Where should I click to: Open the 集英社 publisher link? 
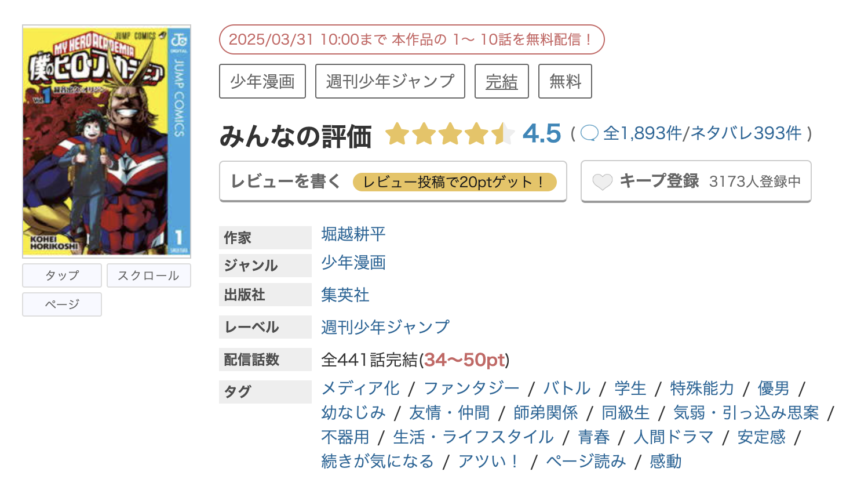[x=345, y=295]
